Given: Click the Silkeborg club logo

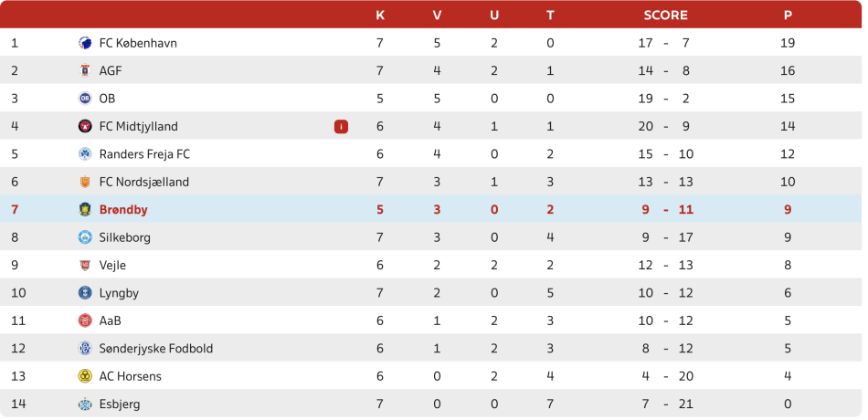Looking at the screenshot, I should 85,237.
